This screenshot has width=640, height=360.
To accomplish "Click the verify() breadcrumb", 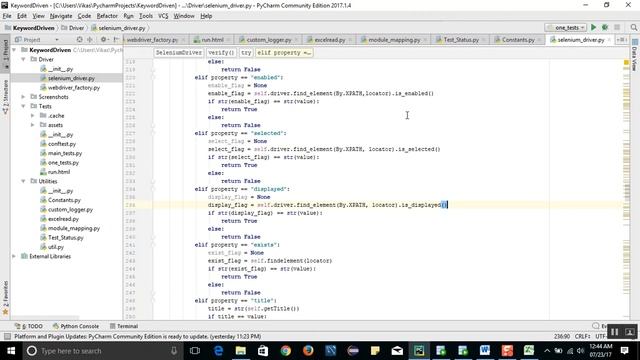I will tap(221, 53).
